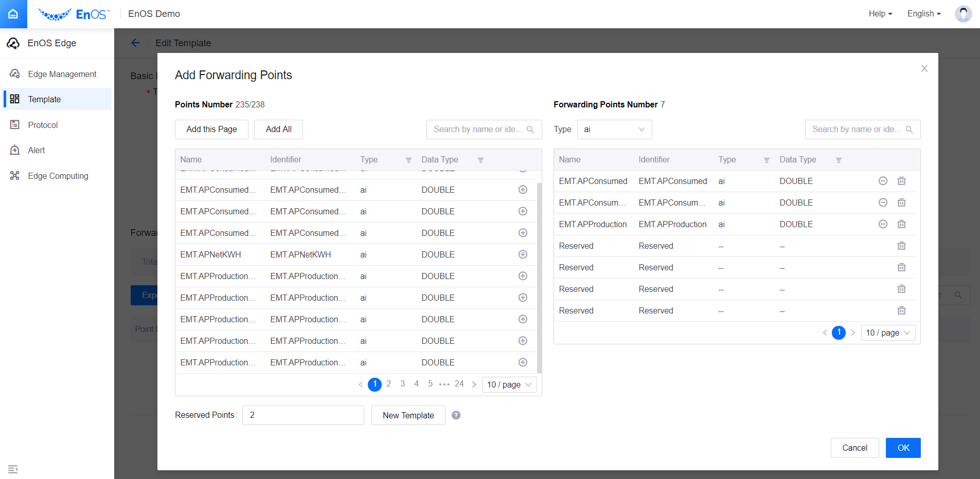Image resolution: width=980 pixels, height=479 pixels.
Task: Click the left Data Type column filter icon
Action: (x=480, y=160)
